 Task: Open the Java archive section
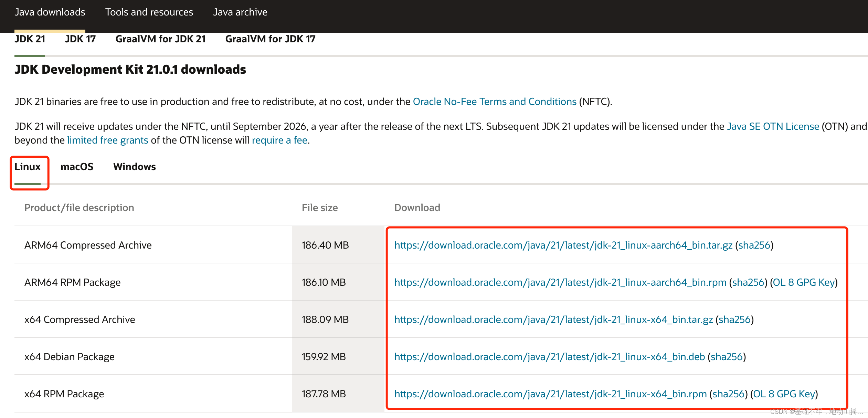pyautogui.click(x=240, y=12)
